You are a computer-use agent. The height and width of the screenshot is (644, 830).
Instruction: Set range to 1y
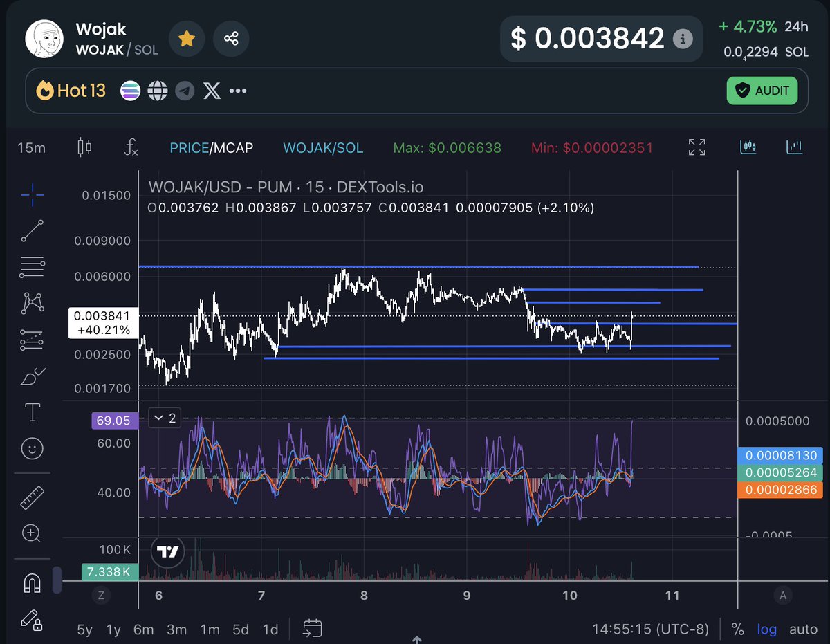(113, 629)
